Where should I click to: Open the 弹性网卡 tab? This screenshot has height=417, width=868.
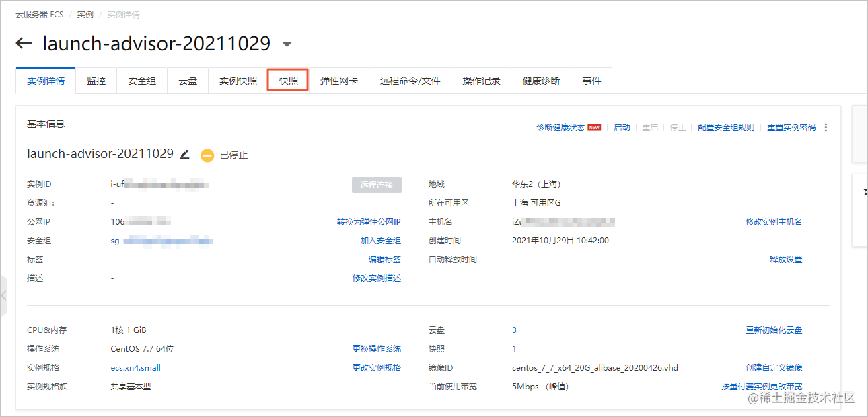click(339, 81)
